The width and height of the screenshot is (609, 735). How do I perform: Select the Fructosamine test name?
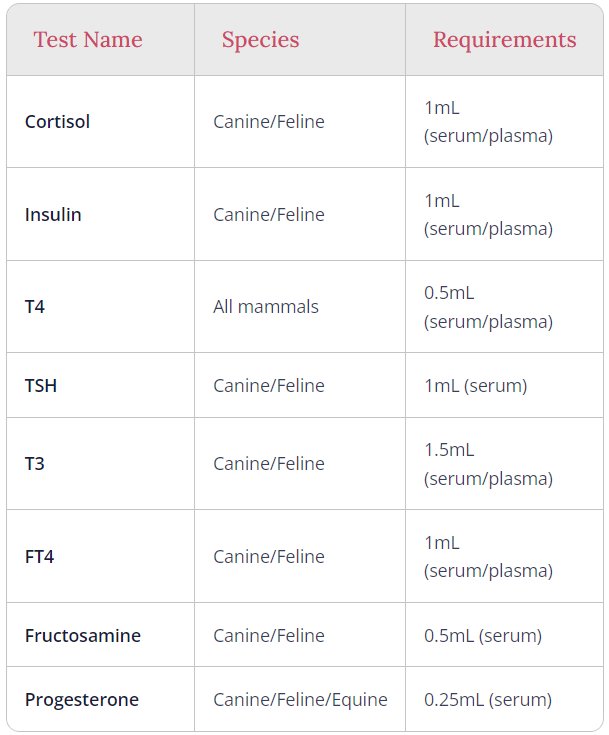(83, 636)
